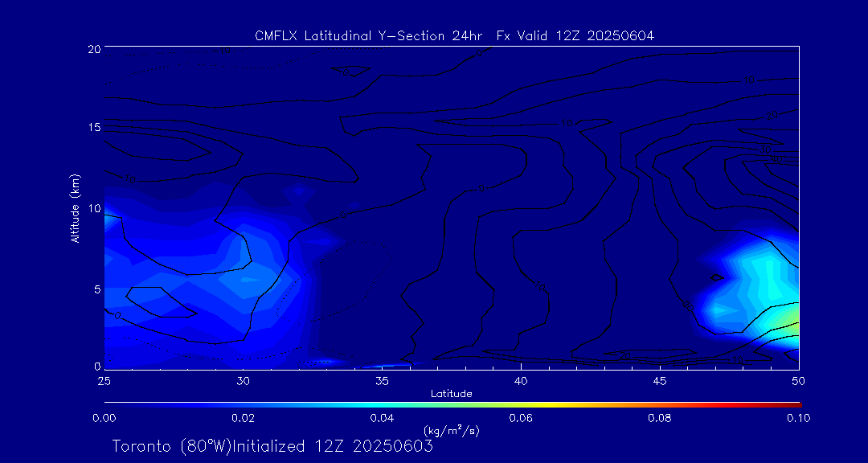Click the colorbar value 0.08
Viewport: 868px width, 463px height.
pos(661,418)
